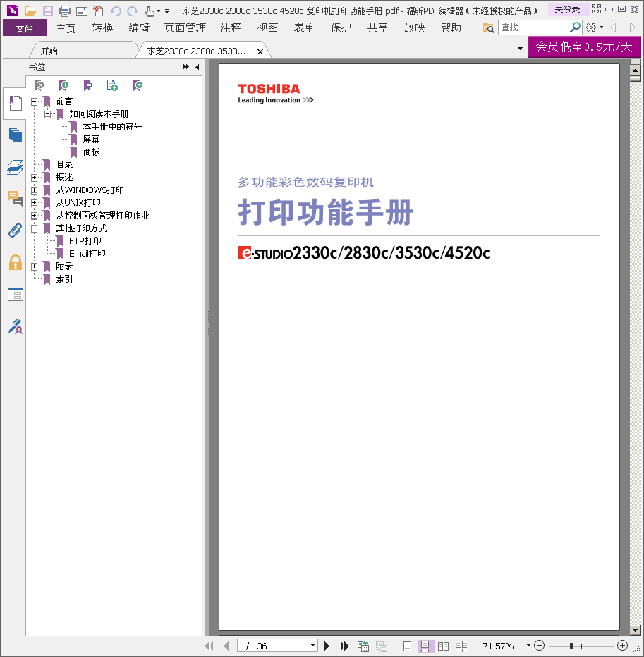644x657 pixels.
Task: Open the Comments side panel
Action: pos(16,198)
